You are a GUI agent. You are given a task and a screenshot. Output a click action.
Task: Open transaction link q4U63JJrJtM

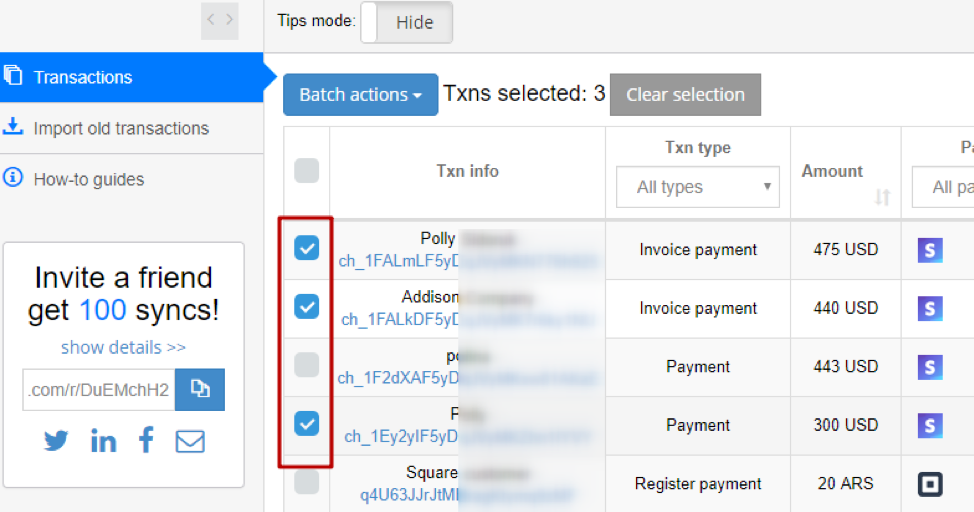pos(409,495)
